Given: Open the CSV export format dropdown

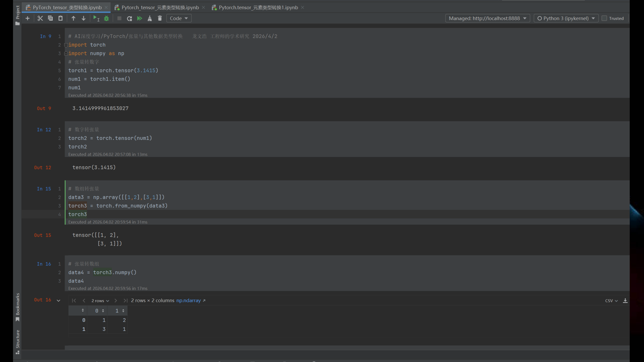Looking at the screenshot, I should pyautogui.click(x=611, y=301).
